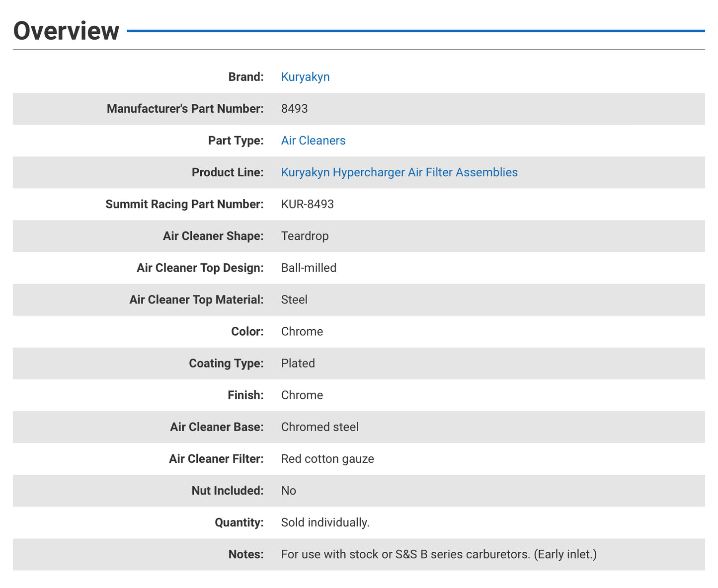Click the Steel top material value

(294, 299)
